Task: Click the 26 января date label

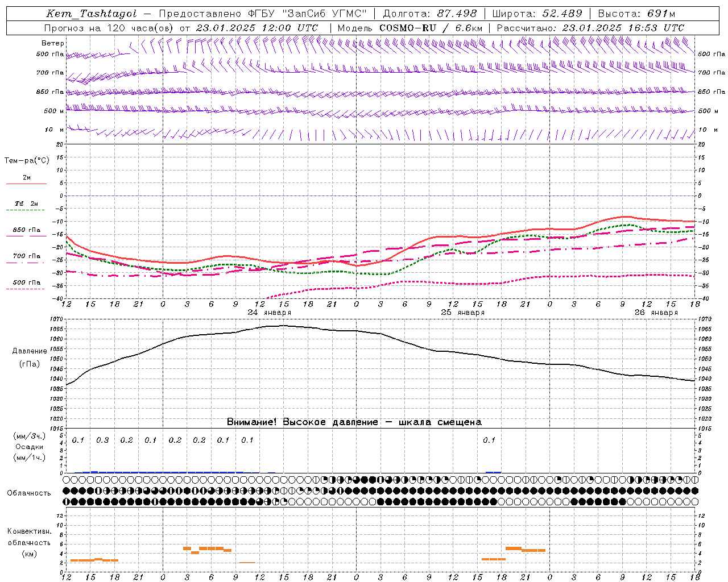Action: point(656,313)
